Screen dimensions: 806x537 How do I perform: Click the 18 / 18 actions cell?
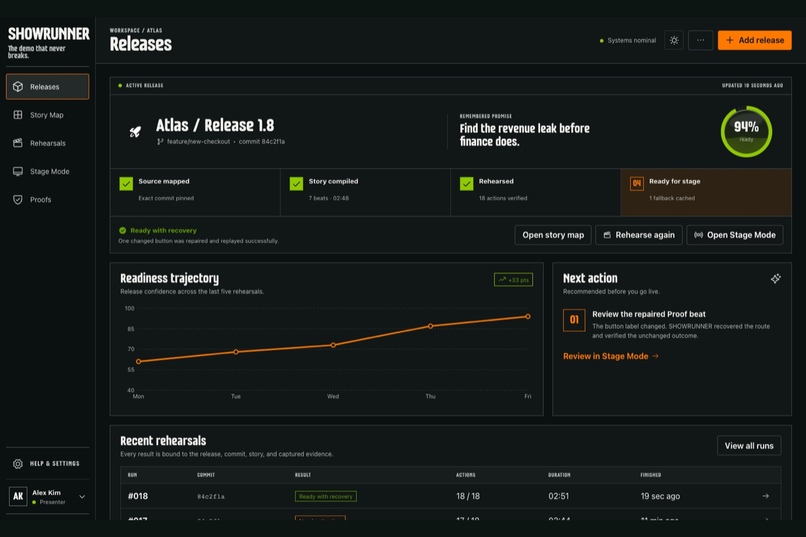pyautogui.click(x=468, y=496)
